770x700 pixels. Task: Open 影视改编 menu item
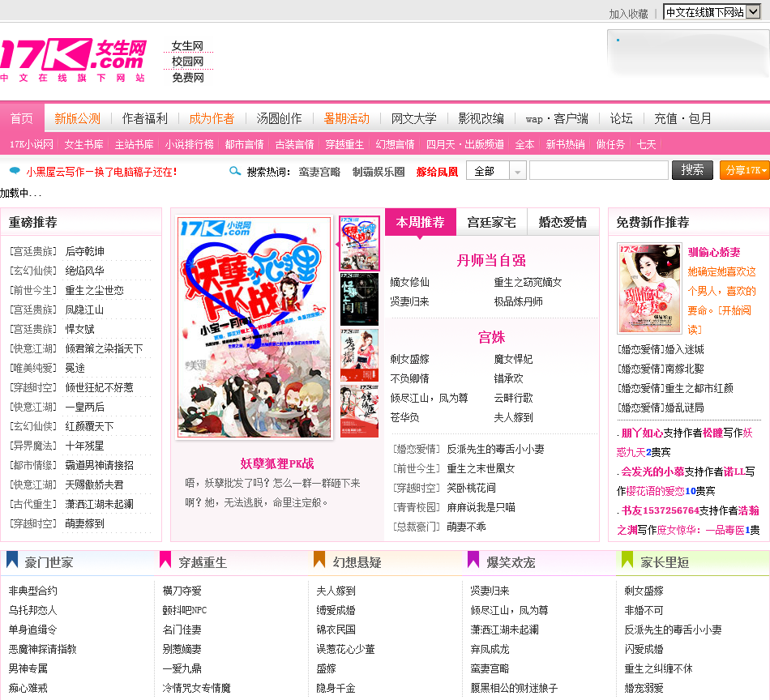coord(481,118)
